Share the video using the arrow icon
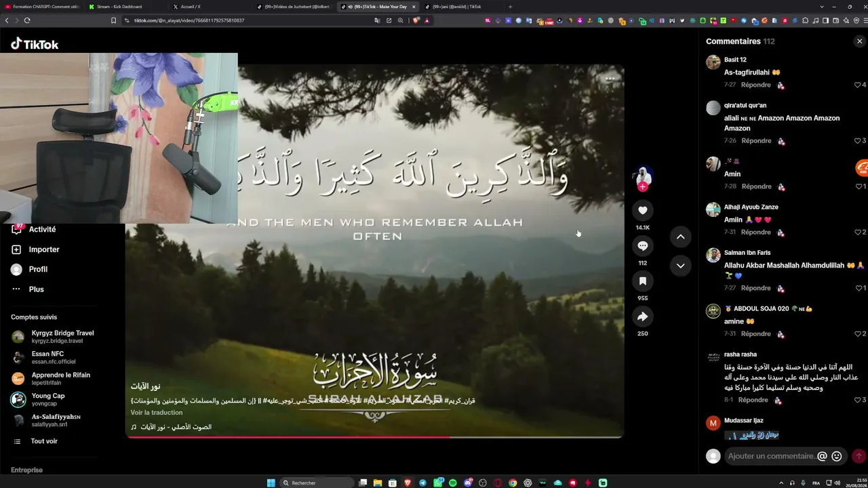 (x=643, y=317)
